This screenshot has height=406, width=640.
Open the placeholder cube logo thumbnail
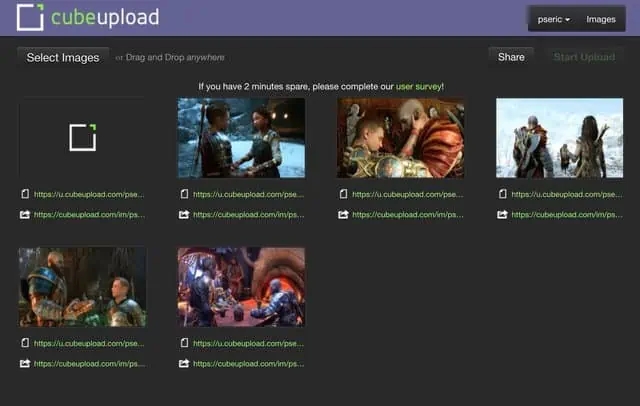(x=82, y=138)
